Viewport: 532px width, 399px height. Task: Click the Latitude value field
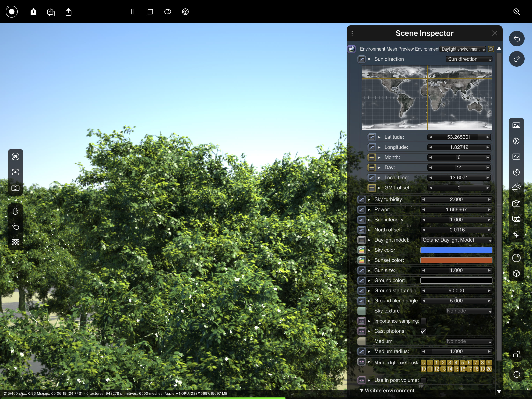(459, 137)
